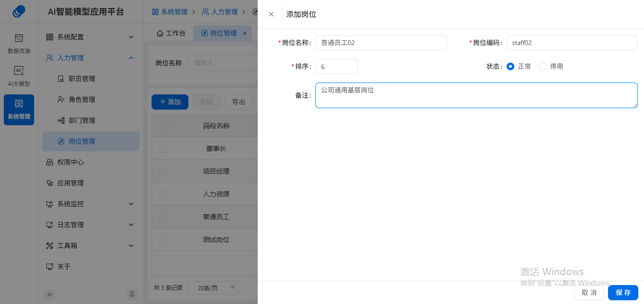Viewport: 644px width, 304px height.
Task: Click breadcrumb 人力管理 icon
Action: 206,11
